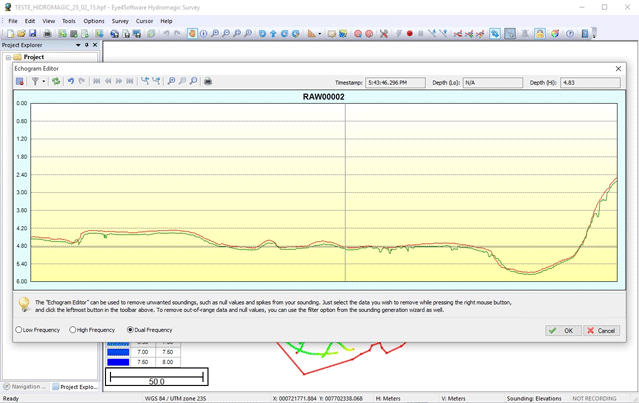Open the Help menu
The width and height of the screenshot is (639, 403).
coord(166,21)
